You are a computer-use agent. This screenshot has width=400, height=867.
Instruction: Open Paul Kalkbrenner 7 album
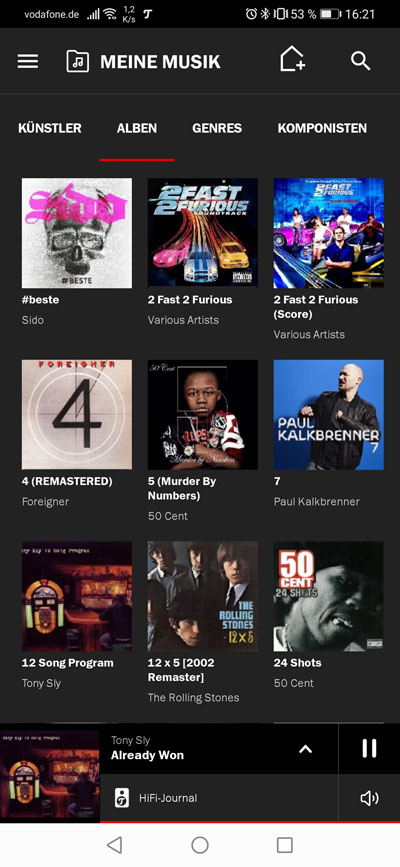pyautogui.click(x=329, y=415)
